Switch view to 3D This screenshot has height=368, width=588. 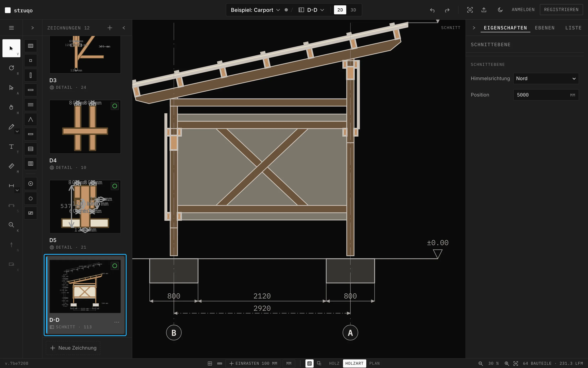click(x=353, y=10)
